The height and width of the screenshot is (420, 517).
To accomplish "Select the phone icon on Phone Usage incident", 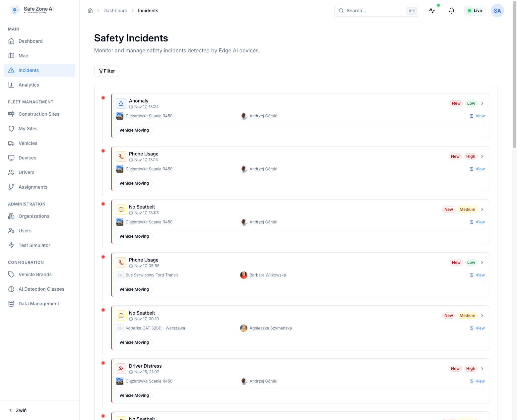I will click(x=121, y=156).
